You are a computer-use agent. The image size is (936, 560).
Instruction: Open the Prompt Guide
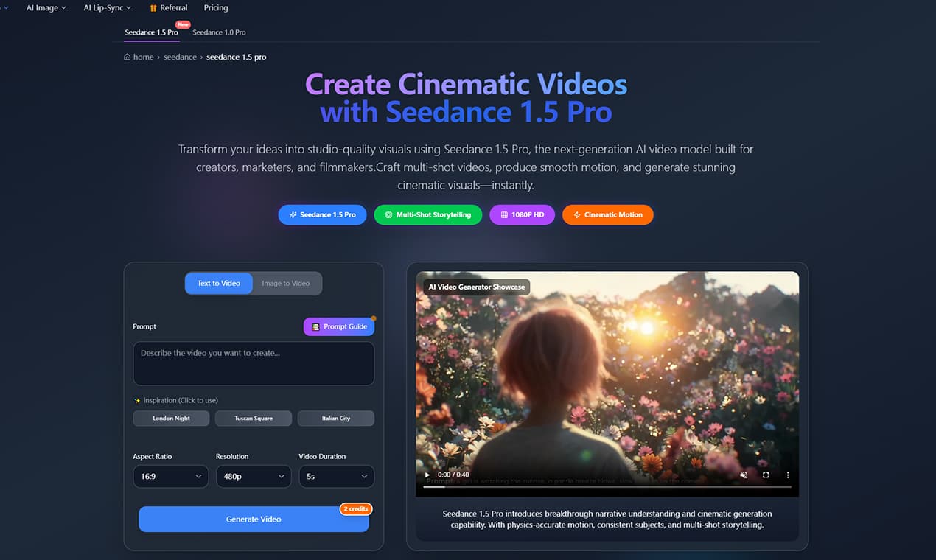point(339,326)
